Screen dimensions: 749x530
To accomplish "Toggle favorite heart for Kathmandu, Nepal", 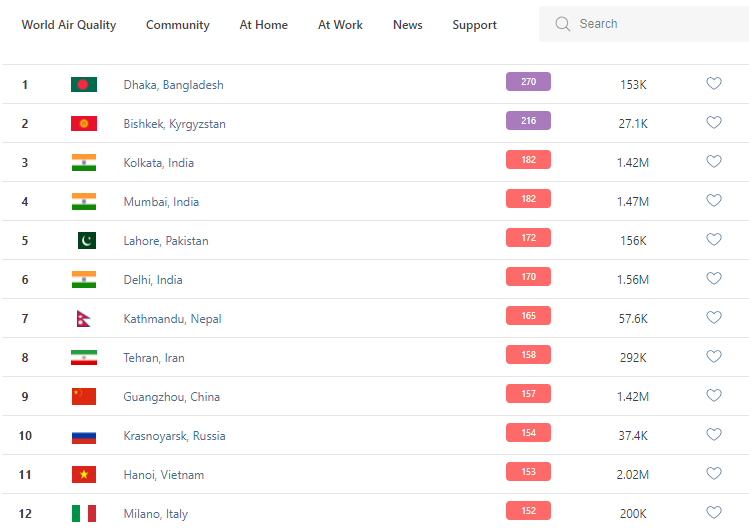I will click(x=714, y=318).
